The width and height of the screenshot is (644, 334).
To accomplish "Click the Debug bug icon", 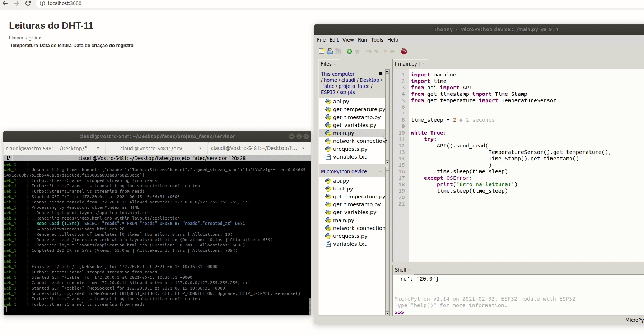I will (357, 51).
